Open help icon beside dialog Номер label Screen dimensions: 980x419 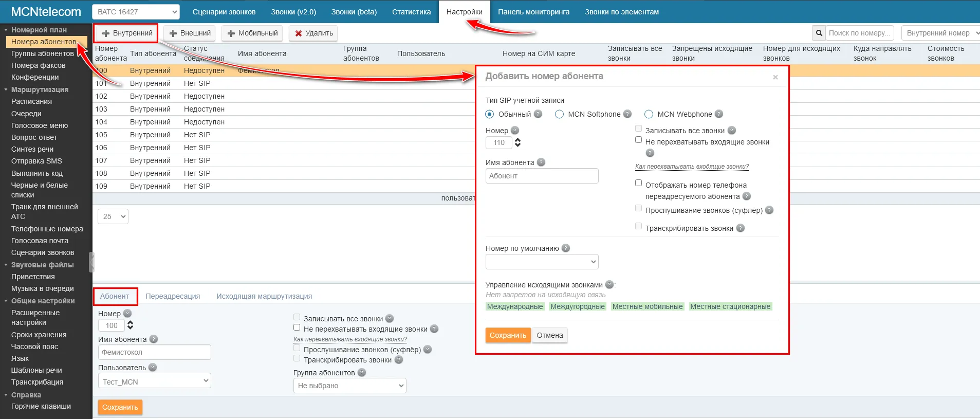pos(515,131)
